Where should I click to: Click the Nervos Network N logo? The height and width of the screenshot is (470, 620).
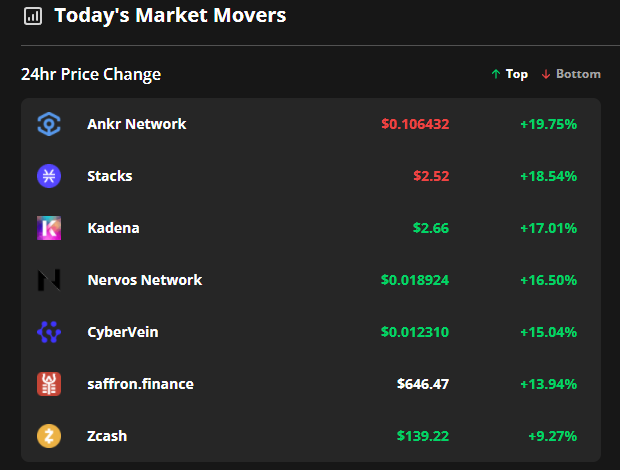[49, 280]
